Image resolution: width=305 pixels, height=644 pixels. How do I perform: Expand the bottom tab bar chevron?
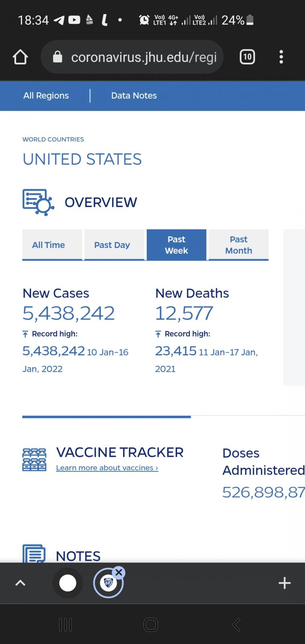[x=20, y=583]
